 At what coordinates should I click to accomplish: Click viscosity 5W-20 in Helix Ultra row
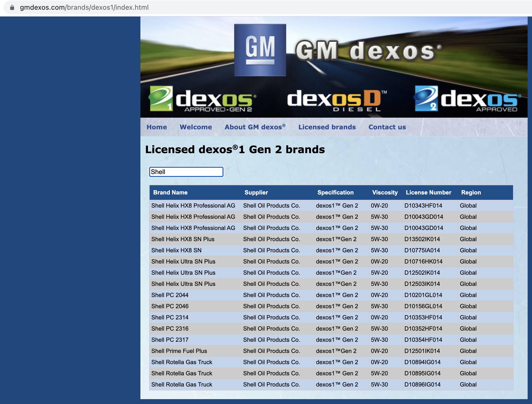379,273
